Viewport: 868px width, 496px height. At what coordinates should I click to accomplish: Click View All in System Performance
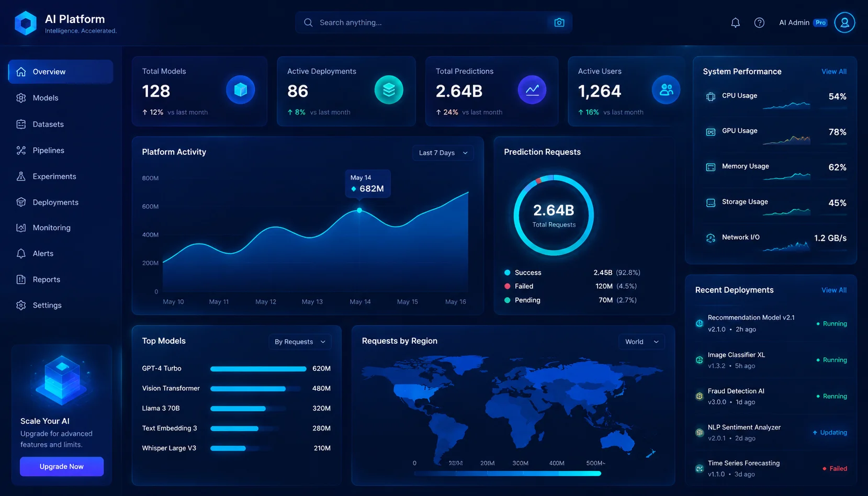[834, 72]
